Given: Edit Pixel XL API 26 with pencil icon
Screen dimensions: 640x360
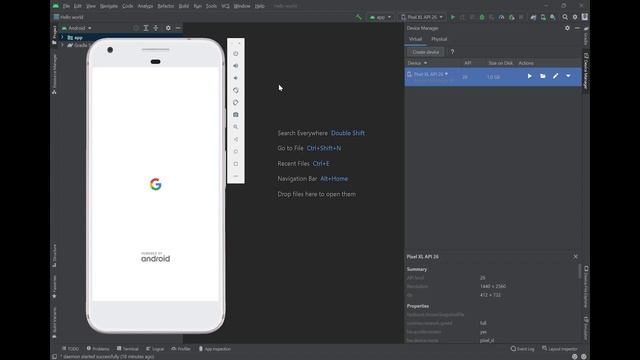Looking at the screenshot, I should 556,76.
